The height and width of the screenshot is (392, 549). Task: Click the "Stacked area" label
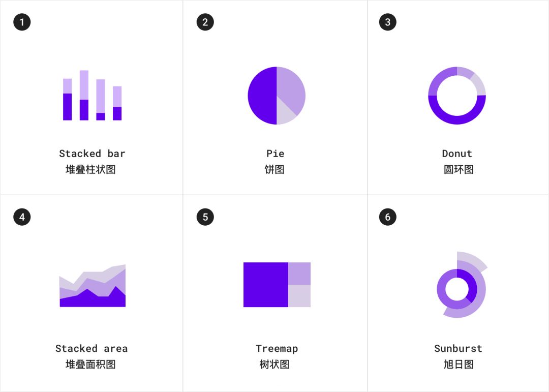[91, 348]
